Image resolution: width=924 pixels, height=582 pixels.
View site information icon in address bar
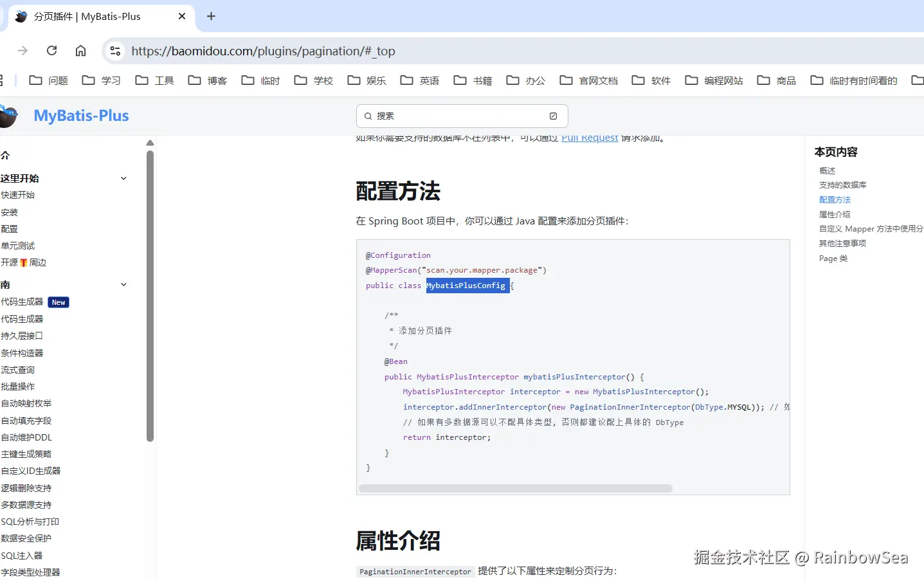[x=115, y=51]
